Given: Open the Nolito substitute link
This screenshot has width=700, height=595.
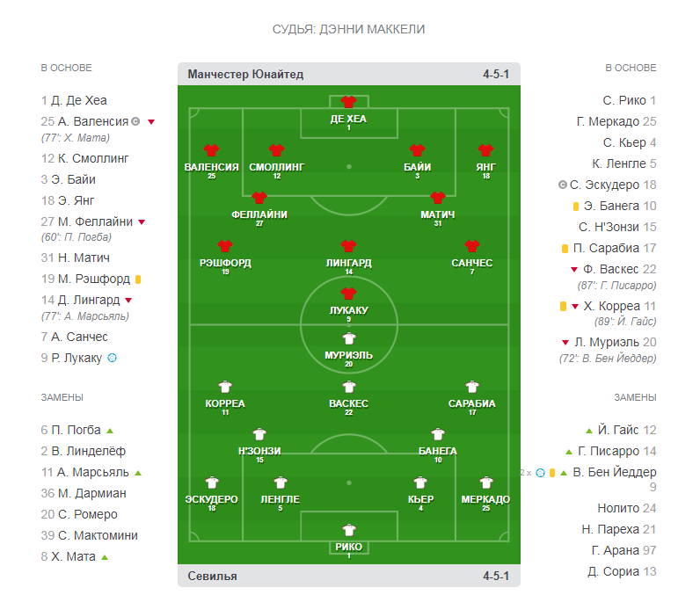Looking at the screenshot, I should (x=616, y=508).
